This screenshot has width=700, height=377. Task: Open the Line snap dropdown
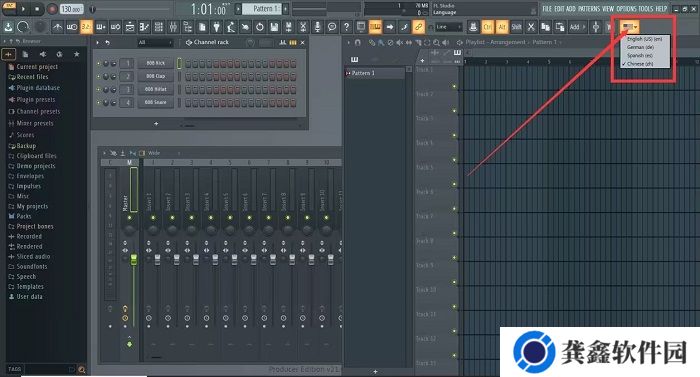pyautogui.click(x=449, y=27)
